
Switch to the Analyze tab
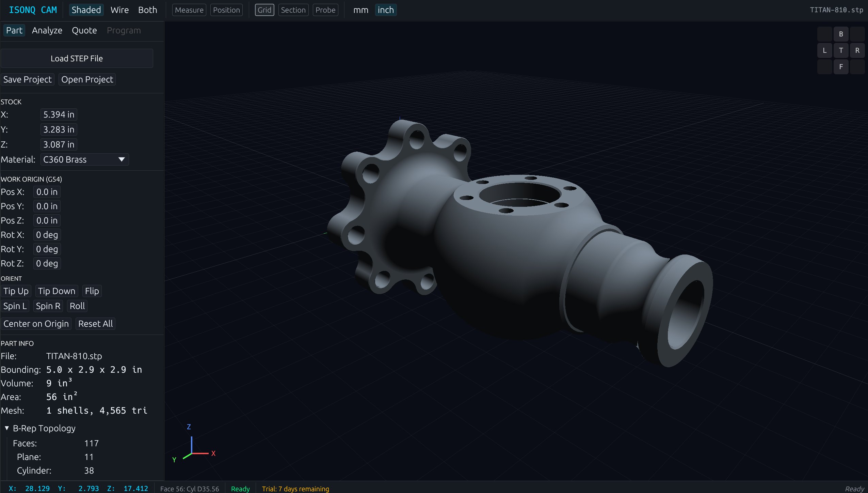[47, 30]
